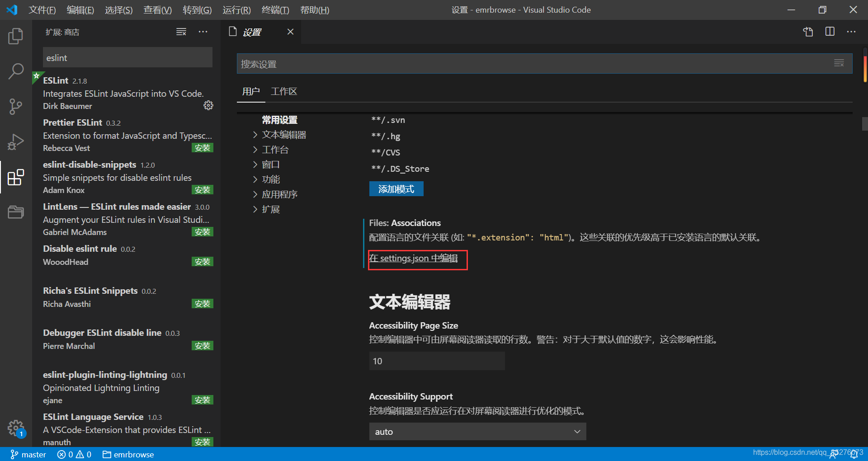Select 常用设置 in settings tree
Image resolution: width=868 pixels, height=461 pixels.
tap(280, 120)
